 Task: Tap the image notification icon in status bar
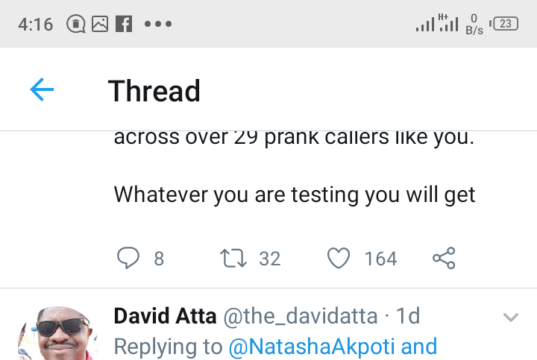100,24
